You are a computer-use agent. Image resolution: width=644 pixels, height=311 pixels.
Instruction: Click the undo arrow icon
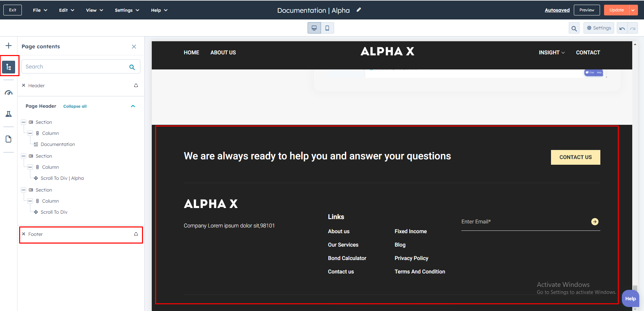[622, 29]
